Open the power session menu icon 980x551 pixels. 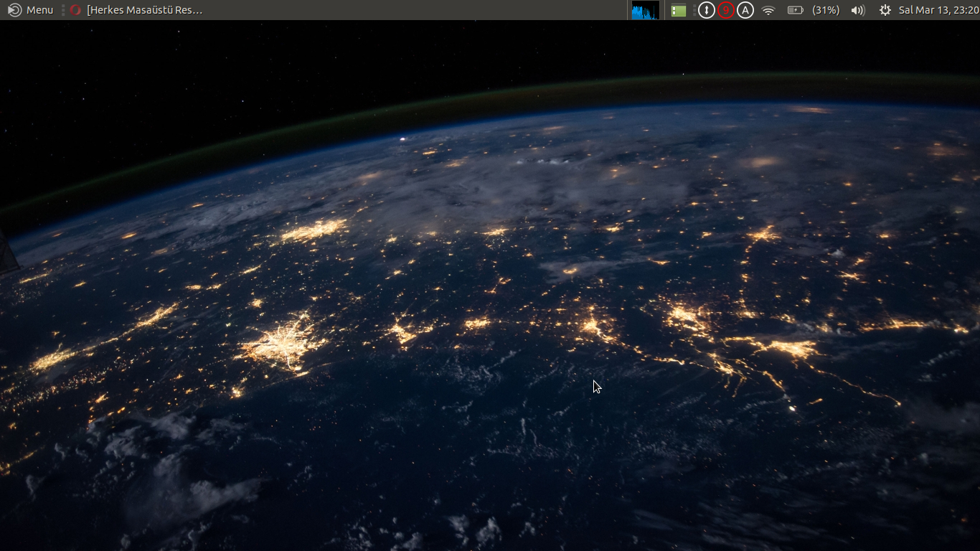click(885, 10)
